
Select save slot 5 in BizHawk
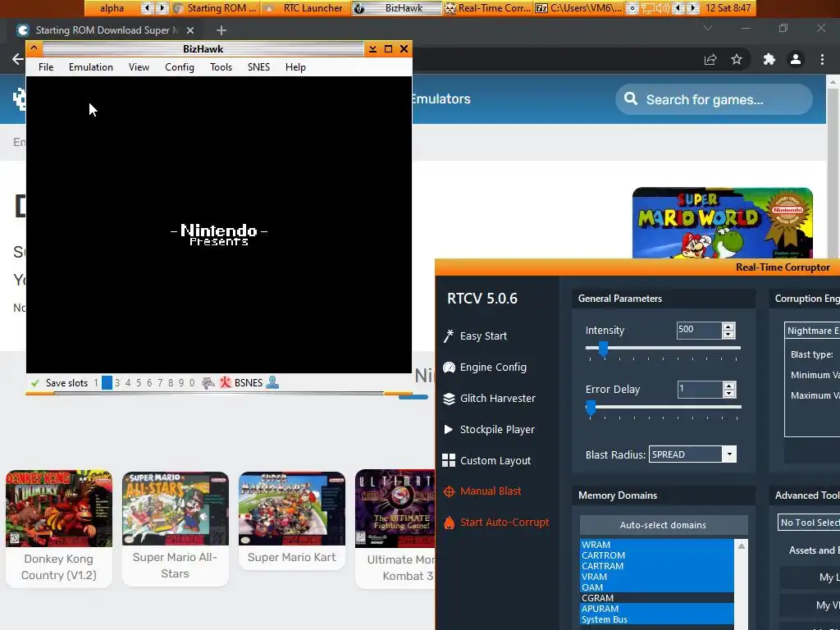139,383
